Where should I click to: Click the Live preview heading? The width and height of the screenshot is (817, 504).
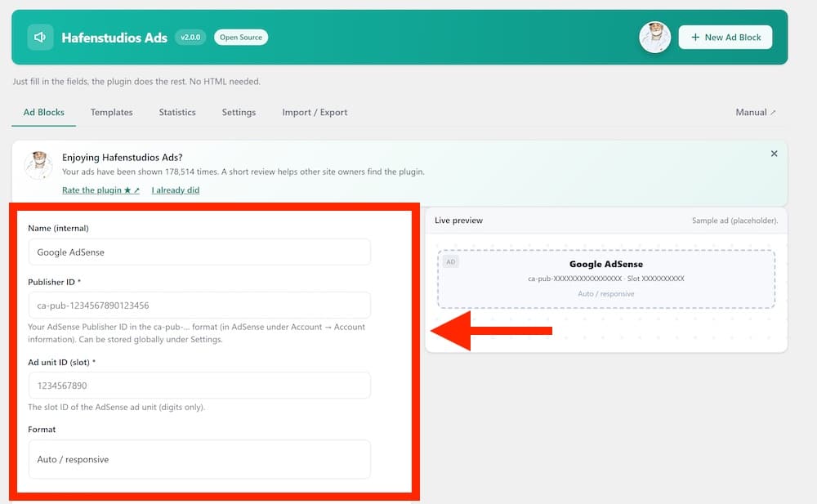(458, 221)
